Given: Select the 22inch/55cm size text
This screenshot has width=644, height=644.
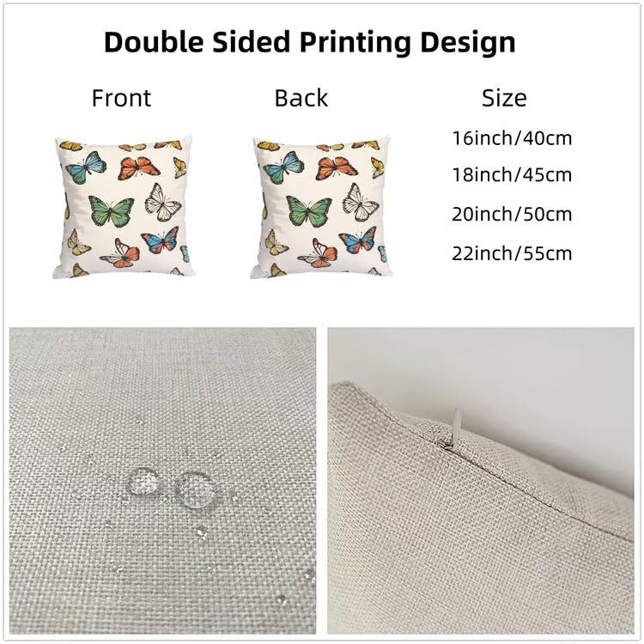Looking at the screenshot, I should tap(512, 253).
